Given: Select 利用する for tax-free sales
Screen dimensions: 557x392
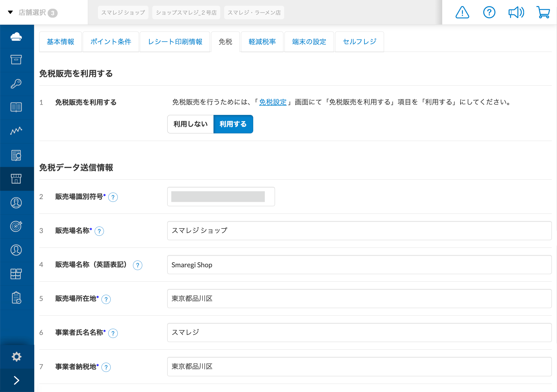Looking at the screenshot, I should coord(233,124).
